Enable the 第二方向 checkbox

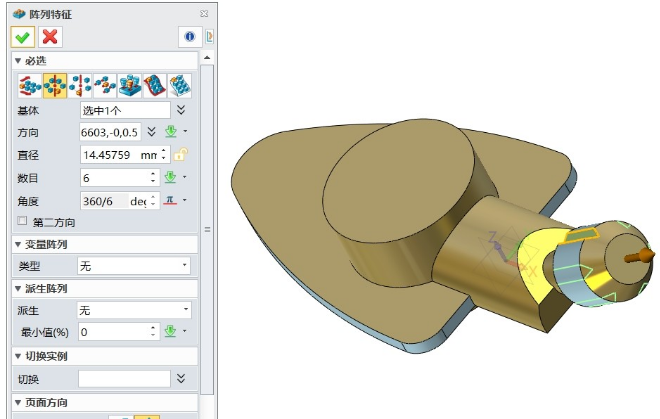coord(22,221)
